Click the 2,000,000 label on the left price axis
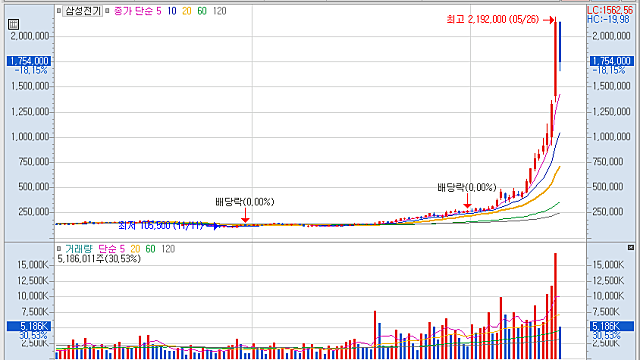 tap(29, 36)
